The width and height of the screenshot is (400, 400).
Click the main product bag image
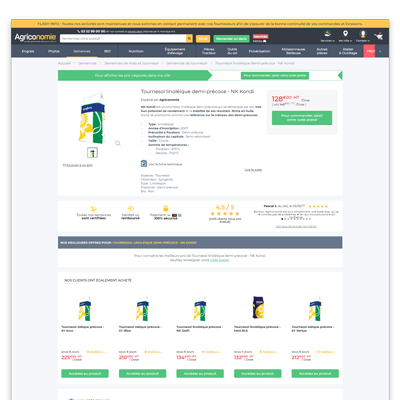(92, 118)
